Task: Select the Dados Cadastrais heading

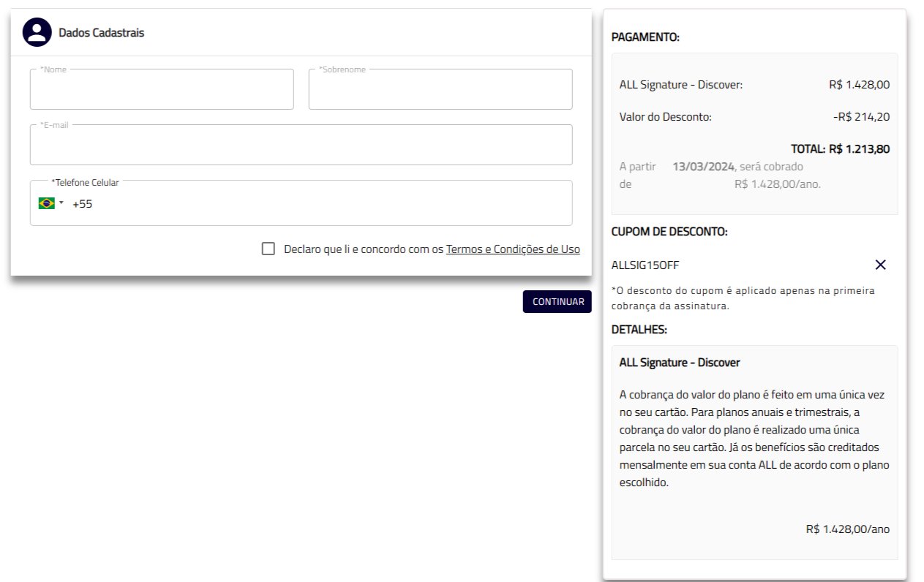Action: point(101,33)
